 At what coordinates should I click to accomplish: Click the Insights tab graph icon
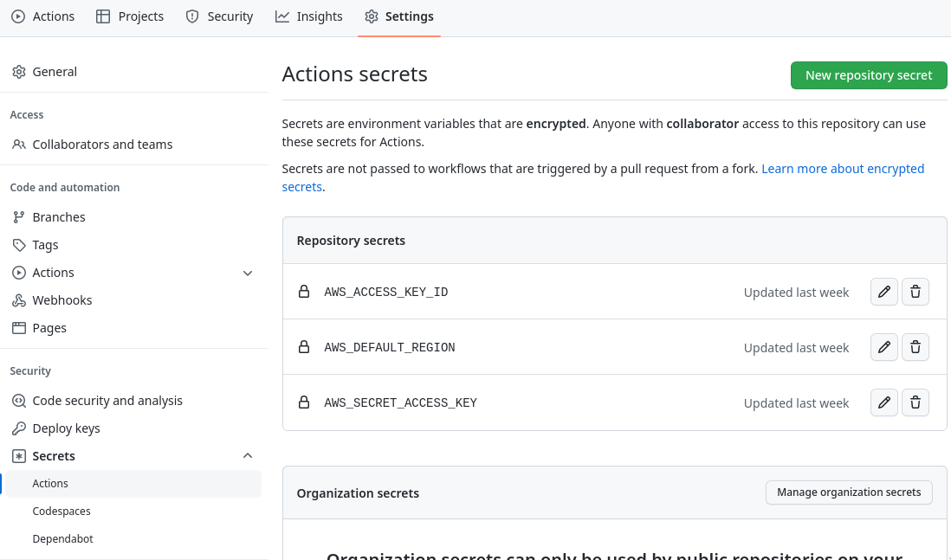282,16
